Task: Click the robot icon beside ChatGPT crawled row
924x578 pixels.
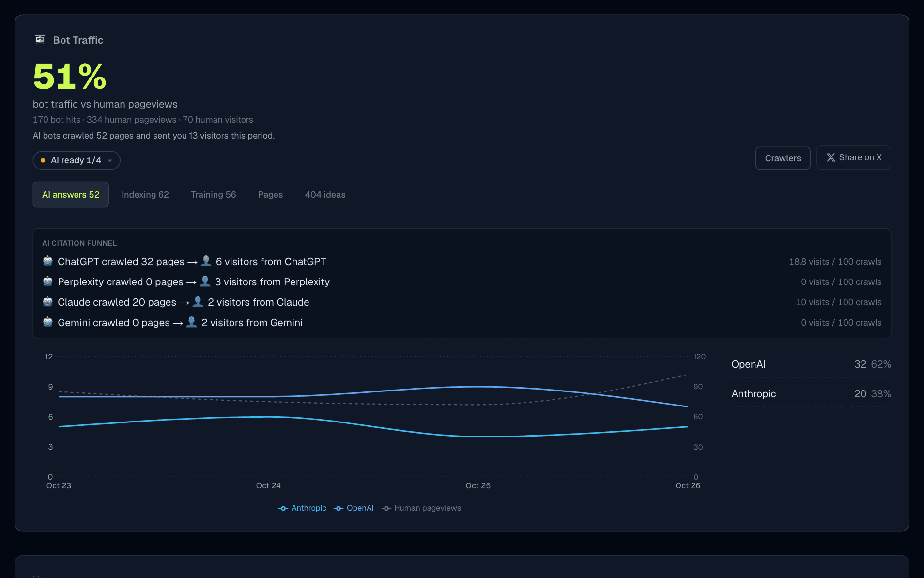Action: tap(47, 261)
